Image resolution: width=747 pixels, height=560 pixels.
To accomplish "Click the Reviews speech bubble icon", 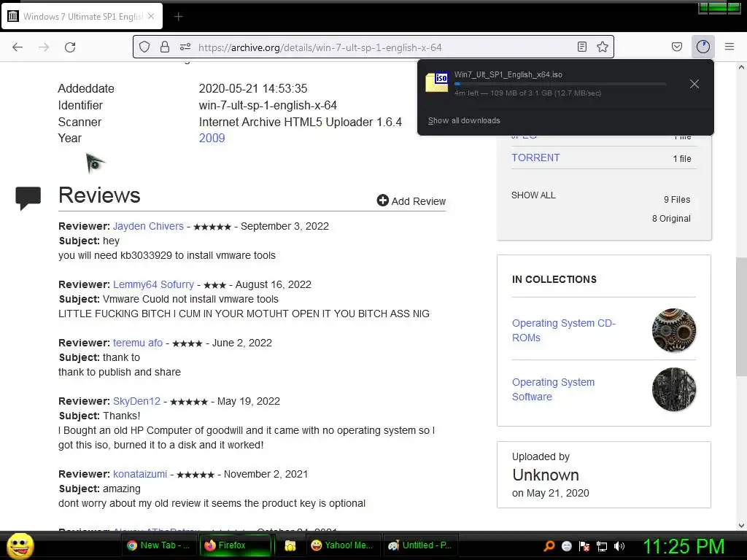I will [x=28, y=198].
